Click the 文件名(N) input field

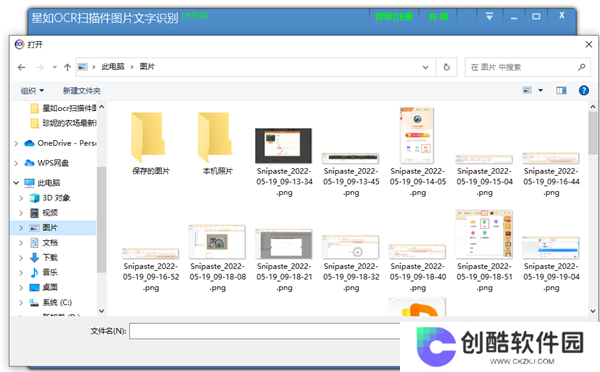coord(265,331)
